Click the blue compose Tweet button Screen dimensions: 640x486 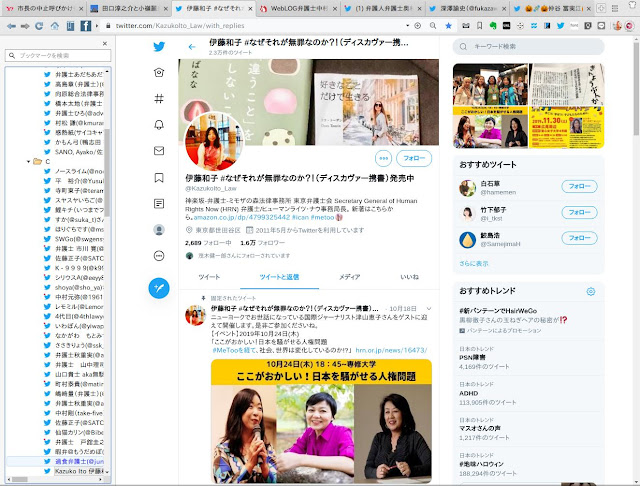(x=159, y=288)
